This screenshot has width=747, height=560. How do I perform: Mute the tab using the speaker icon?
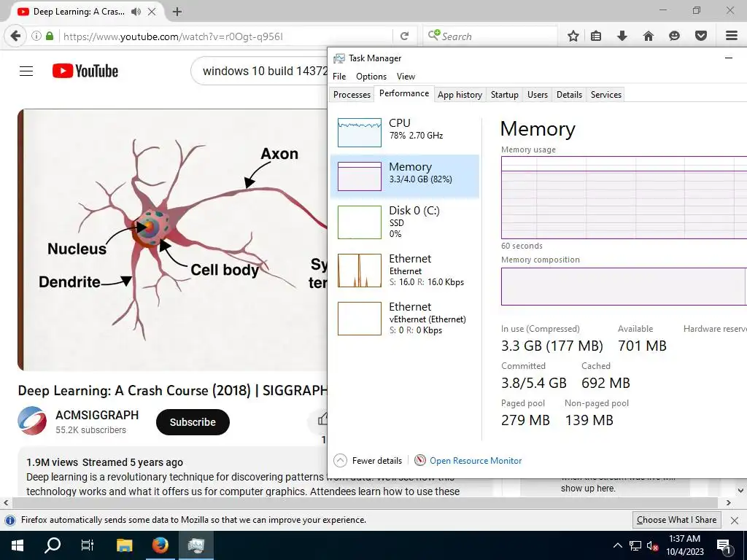(136, 12)
